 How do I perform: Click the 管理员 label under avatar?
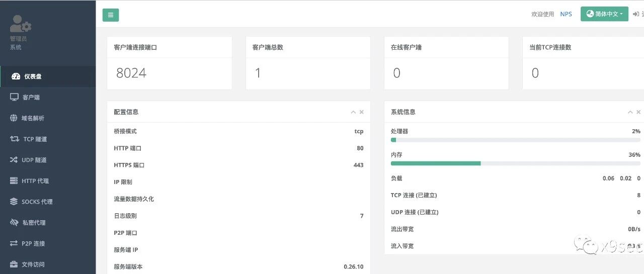click(18, 38)
